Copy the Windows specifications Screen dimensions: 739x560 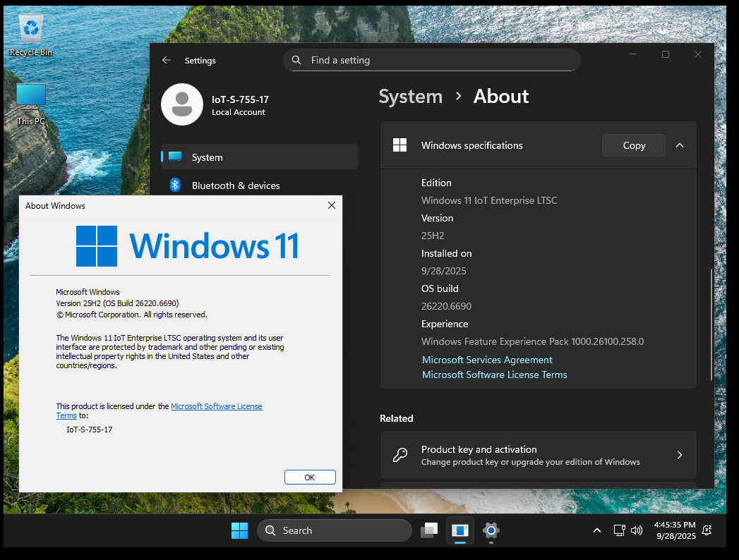point(634,145)
